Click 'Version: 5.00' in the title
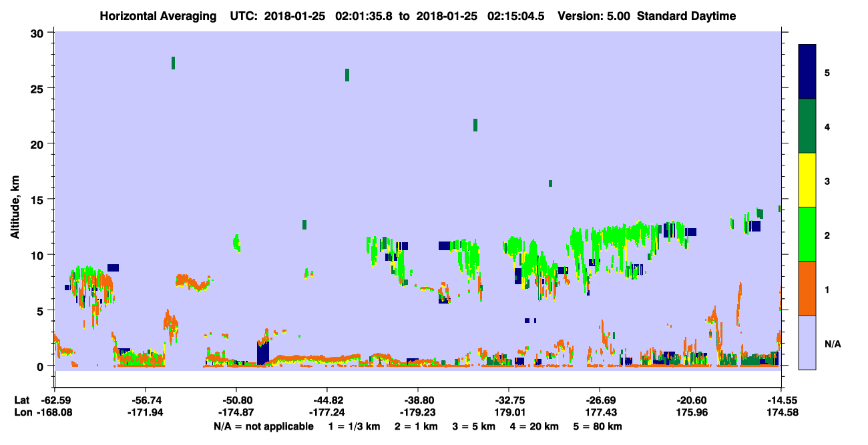Image resolution: width=868 pixels, height=445 pixels. click(594, 16)
